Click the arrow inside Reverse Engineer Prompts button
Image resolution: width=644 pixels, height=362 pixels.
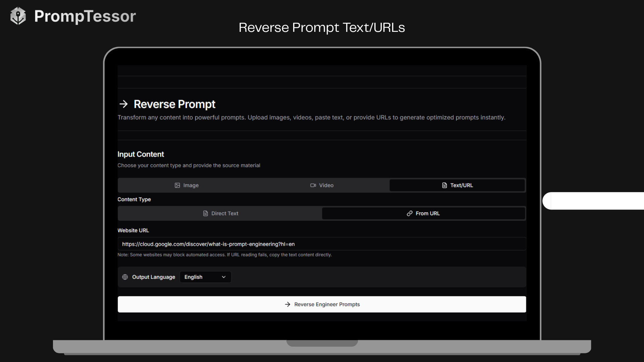point(287,304)
